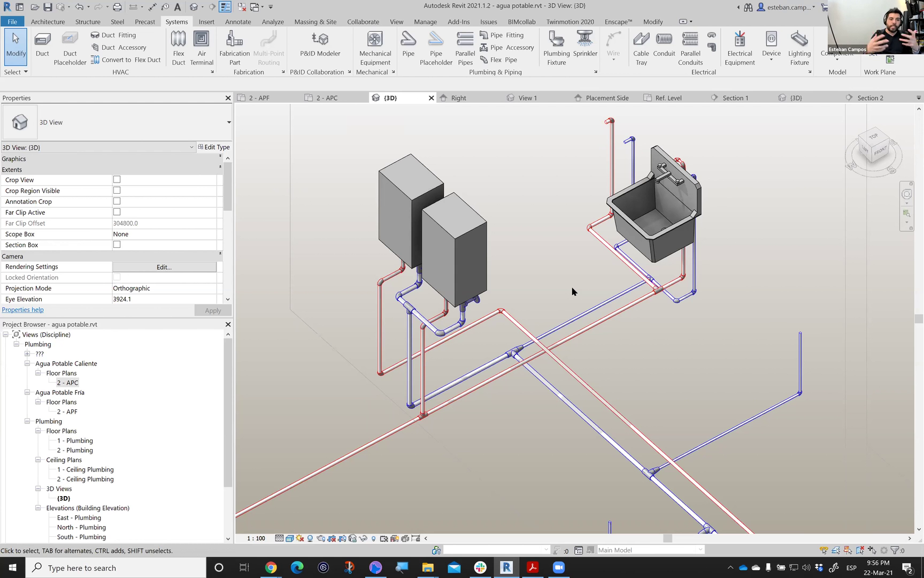Choose the Sprinkler tool
Image resolution: width=924 pixels, height=578 pixels.
pyautogui.click(x=585, y=45)
